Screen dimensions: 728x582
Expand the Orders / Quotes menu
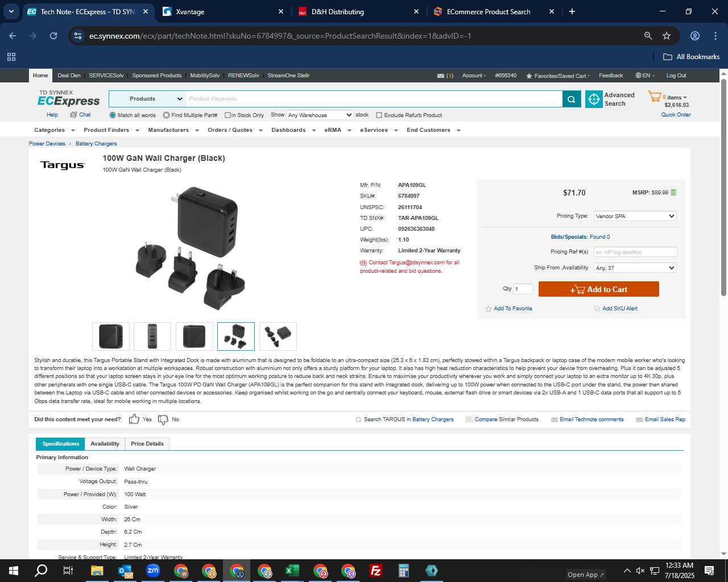click(235, 130)
